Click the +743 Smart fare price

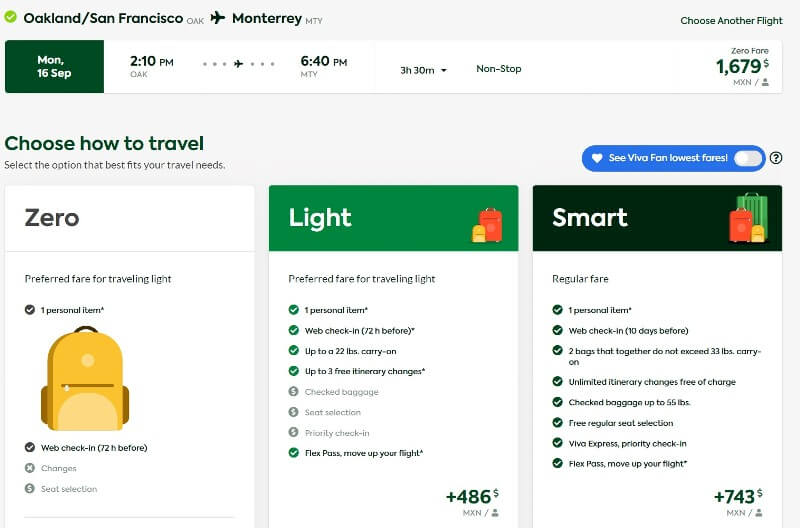click(738, 496)
